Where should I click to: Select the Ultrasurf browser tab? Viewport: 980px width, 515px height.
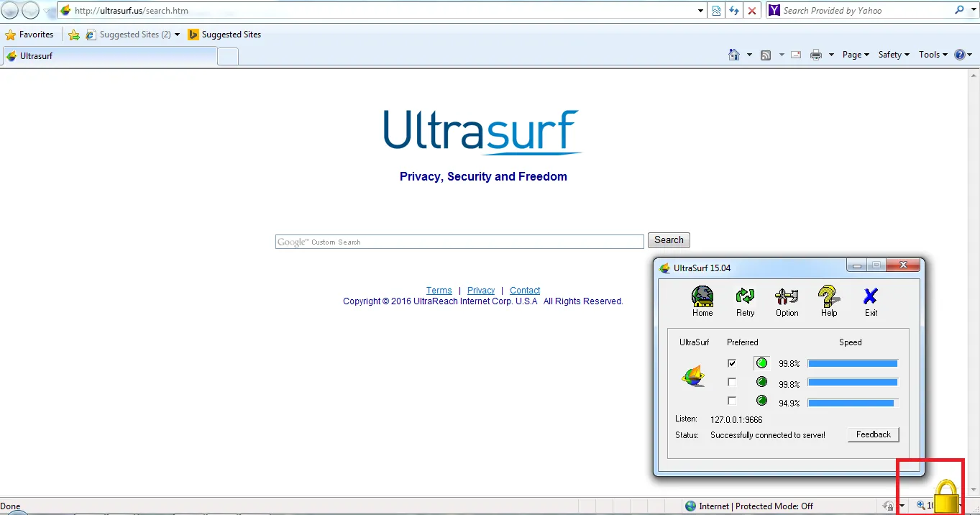(x=109, y=56)
